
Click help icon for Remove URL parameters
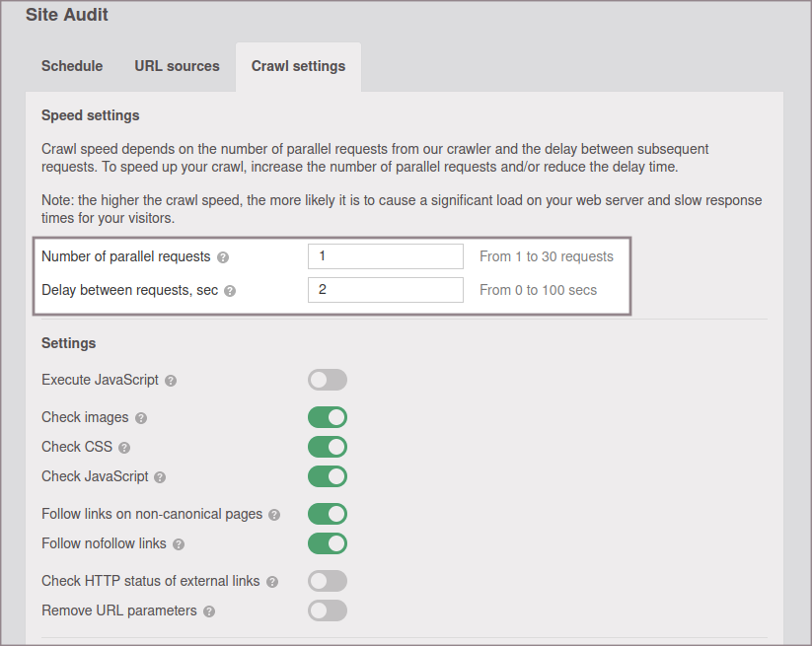(209, 611)
